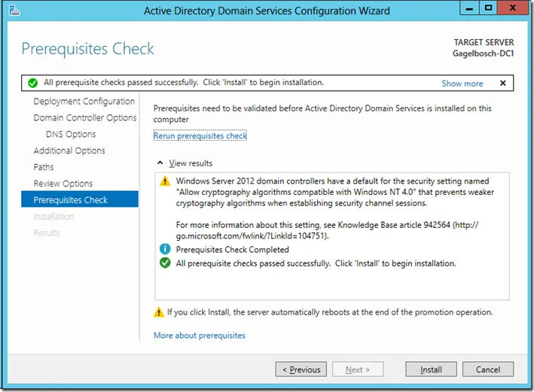Open the Deployment Configuration step
This screenshot has width=534, height=392.
click(84, 102)
